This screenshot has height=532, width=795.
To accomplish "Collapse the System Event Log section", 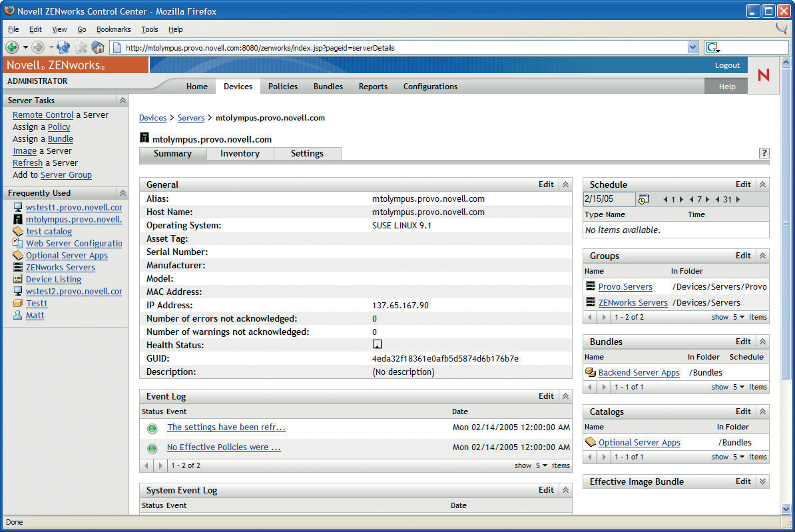I will click(x=565, y=490).
